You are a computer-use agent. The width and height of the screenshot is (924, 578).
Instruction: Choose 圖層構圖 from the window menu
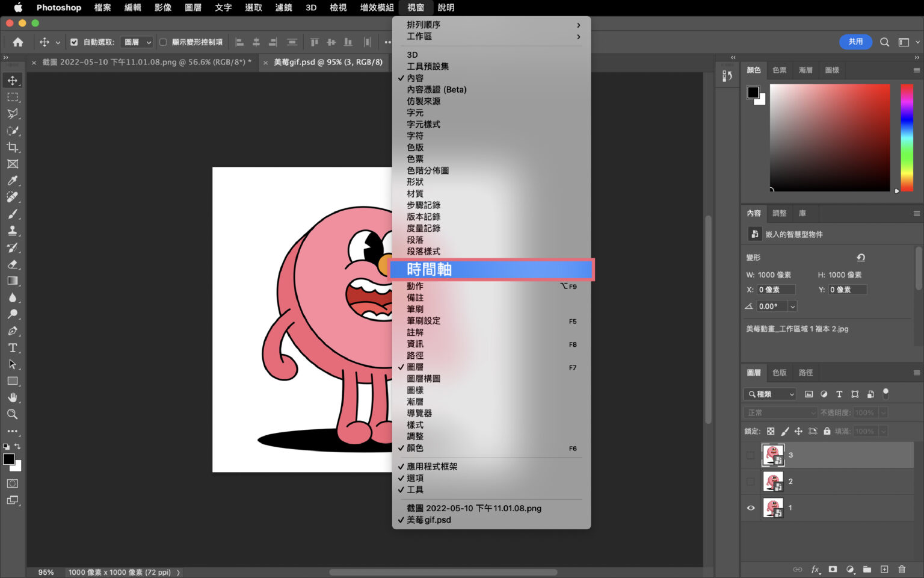(x=492, y=379)
